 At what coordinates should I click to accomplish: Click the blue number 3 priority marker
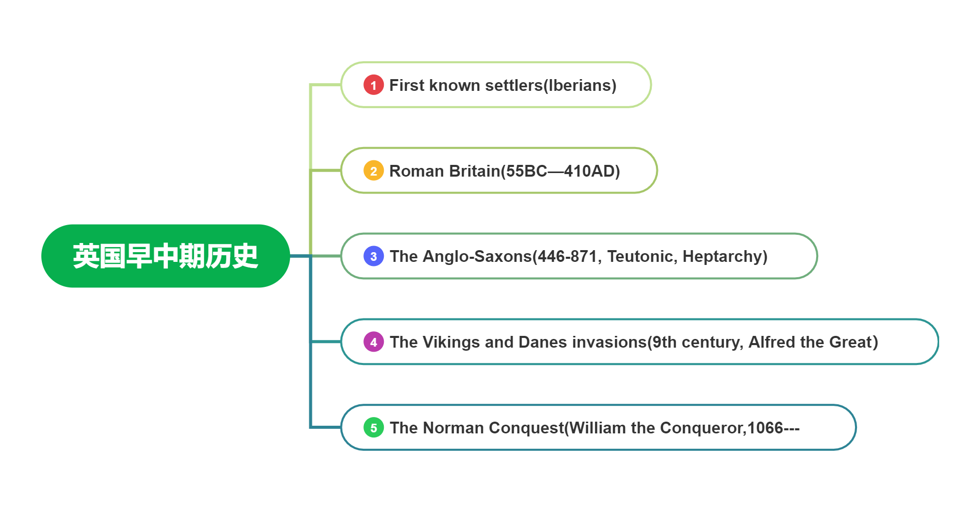point(373,256)
